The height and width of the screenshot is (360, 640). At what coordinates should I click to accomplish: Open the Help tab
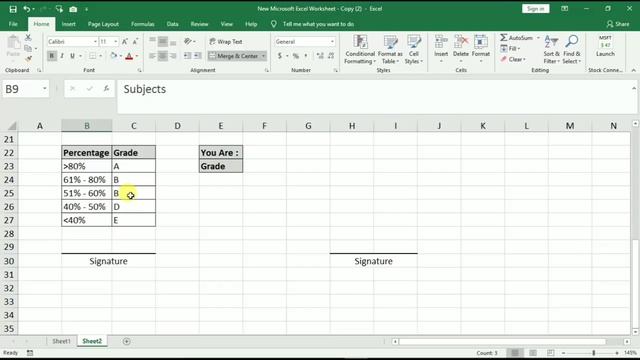[x=251, y=24]
